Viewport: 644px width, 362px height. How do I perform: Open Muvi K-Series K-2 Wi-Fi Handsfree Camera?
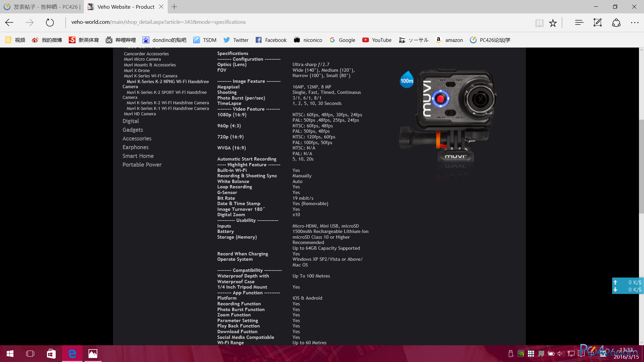point(168,103)
